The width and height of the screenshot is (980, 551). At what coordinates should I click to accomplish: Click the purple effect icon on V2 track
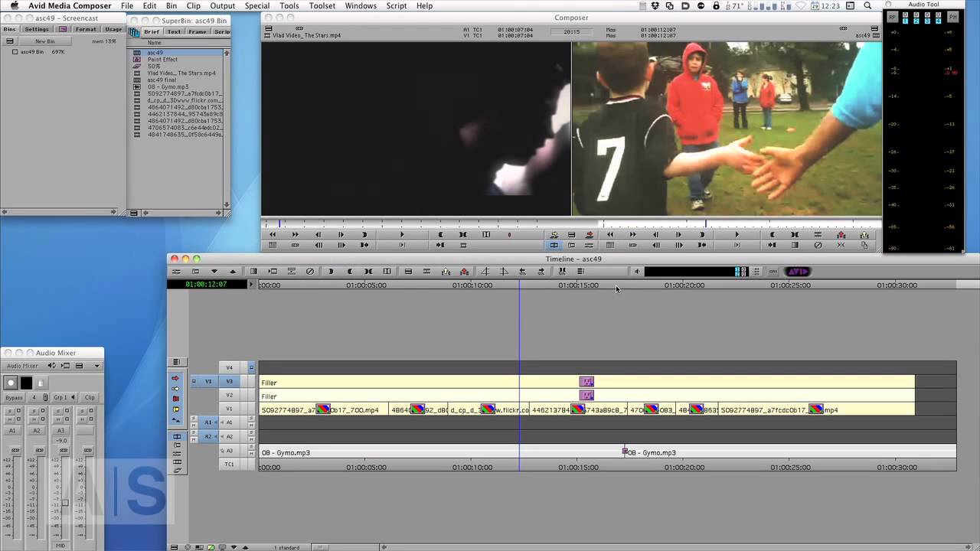click(x=586, y=396)
